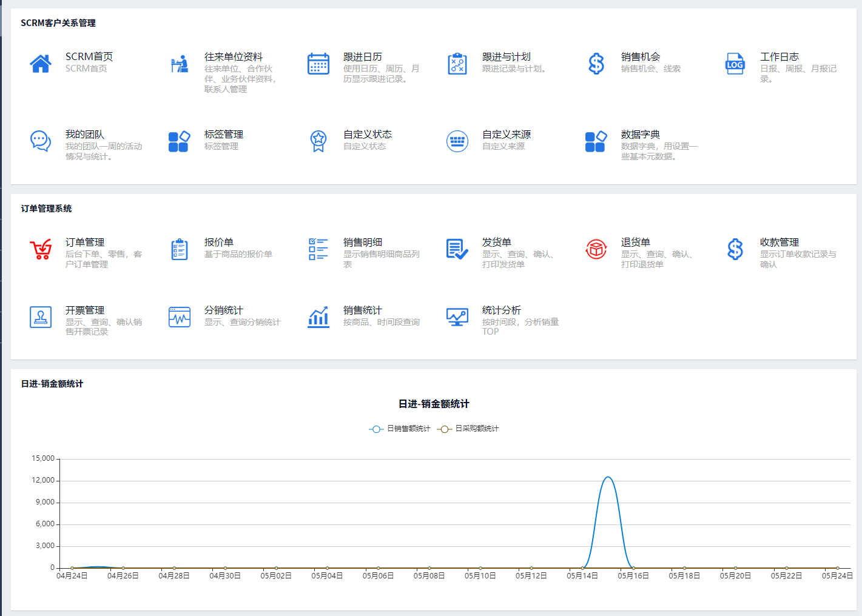
Task: Open the red 订单管理 cart icon
Action: pyautogui.click(x=41, y=249)
